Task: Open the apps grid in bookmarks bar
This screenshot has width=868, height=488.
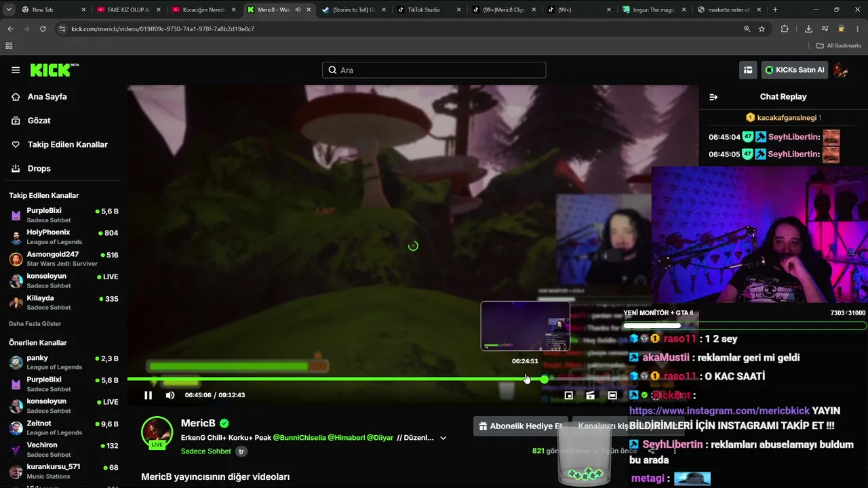Action: coord(9,45)
